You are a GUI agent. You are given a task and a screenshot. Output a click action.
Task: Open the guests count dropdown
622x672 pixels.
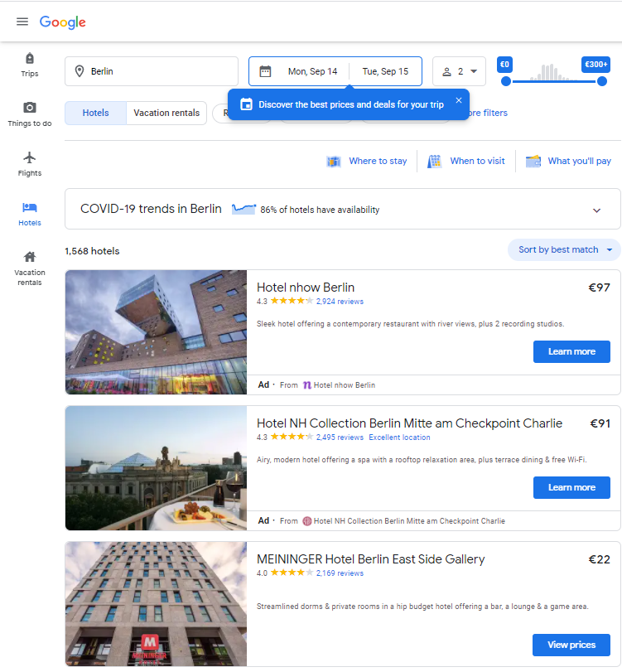point(459,71)
